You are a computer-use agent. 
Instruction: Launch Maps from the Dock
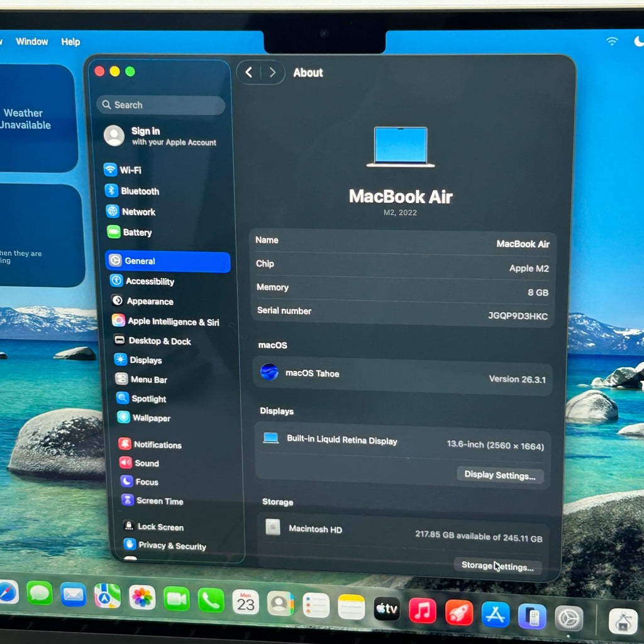(x=108, y=596)
